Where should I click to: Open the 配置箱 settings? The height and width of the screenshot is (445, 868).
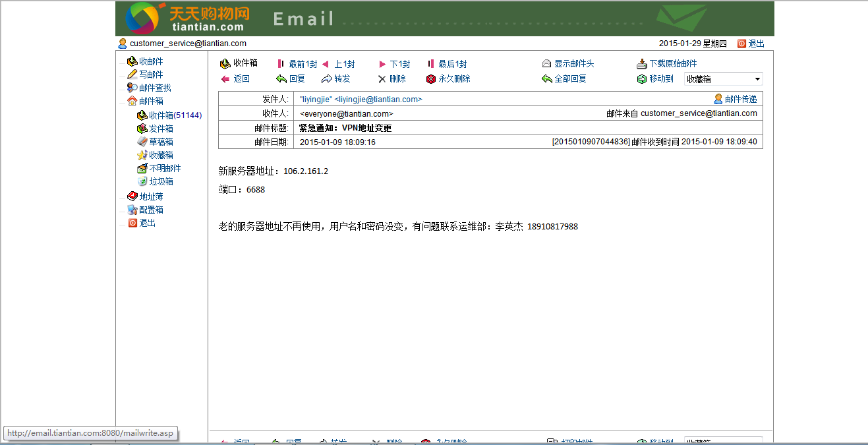pos(151,210)
